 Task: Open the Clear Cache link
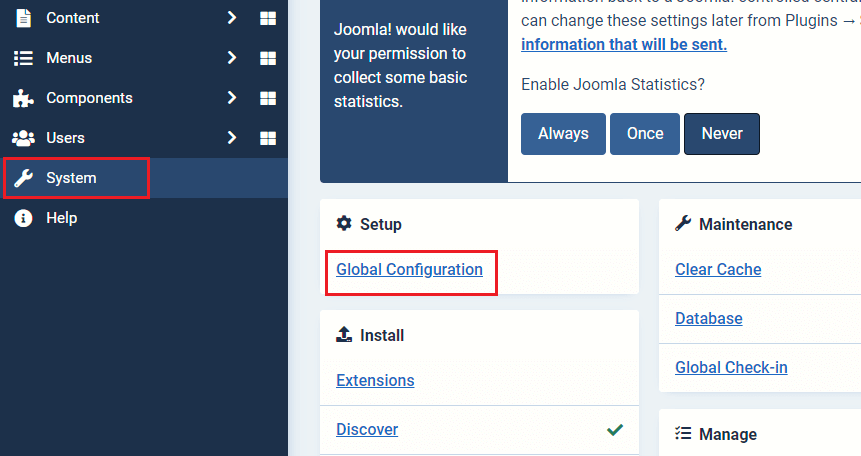tap(718, 269)
